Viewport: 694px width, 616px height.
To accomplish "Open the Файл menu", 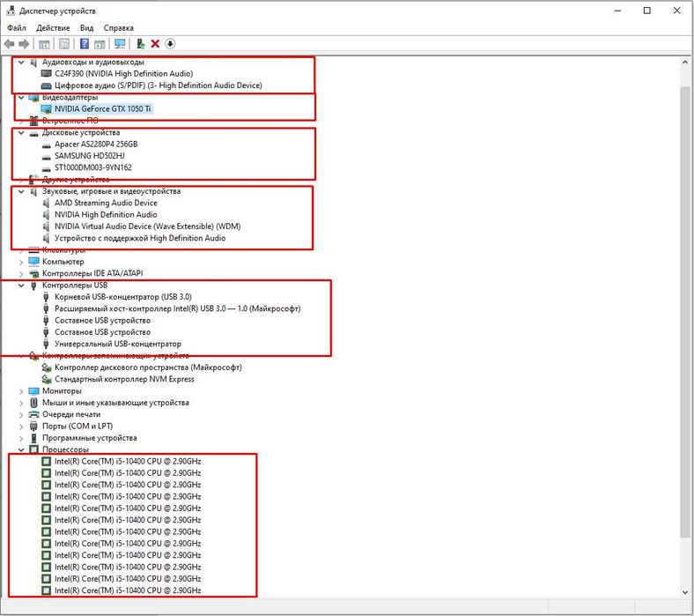I will click(17, 28).
